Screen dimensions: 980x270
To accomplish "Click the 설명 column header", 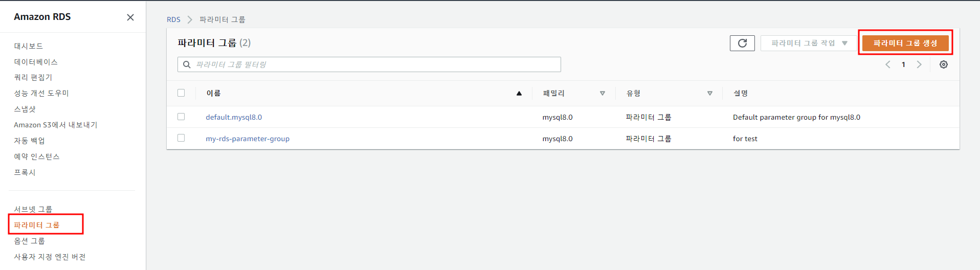I will click(741, 93).
